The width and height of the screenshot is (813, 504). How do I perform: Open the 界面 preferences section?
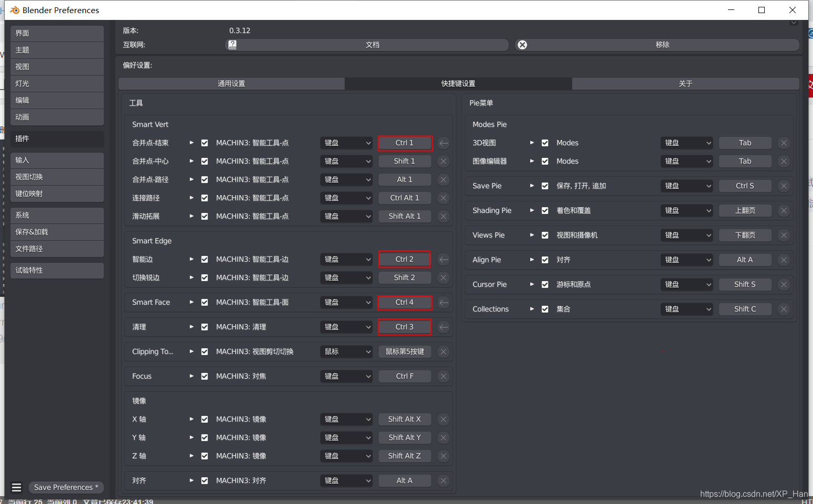click(x=57, y=33)
